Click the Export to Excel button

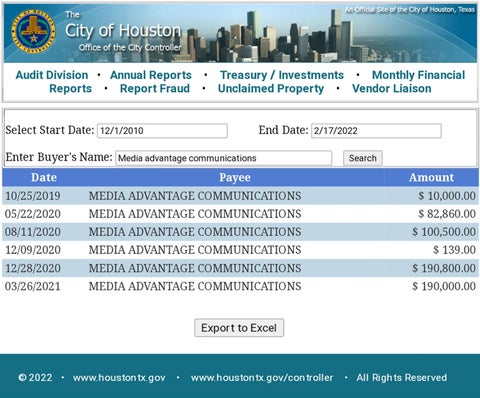tap(239, 328)
